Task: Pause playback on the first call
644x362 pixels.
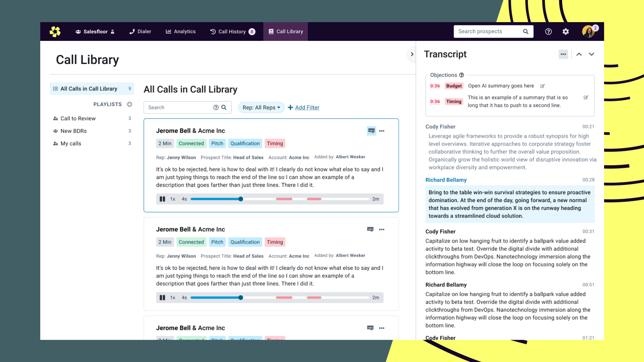Action: tap(162, 199)
